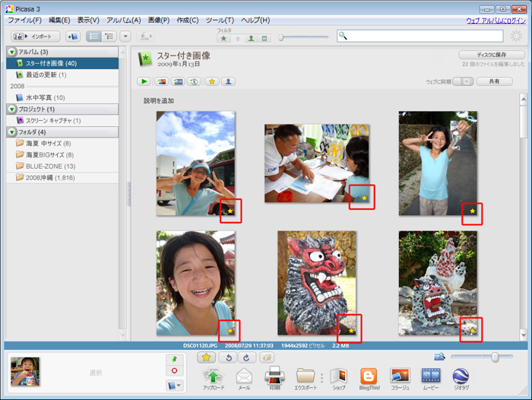Switch to tree folder view
The height and width of the screenshot is (400, 532).
109,37
